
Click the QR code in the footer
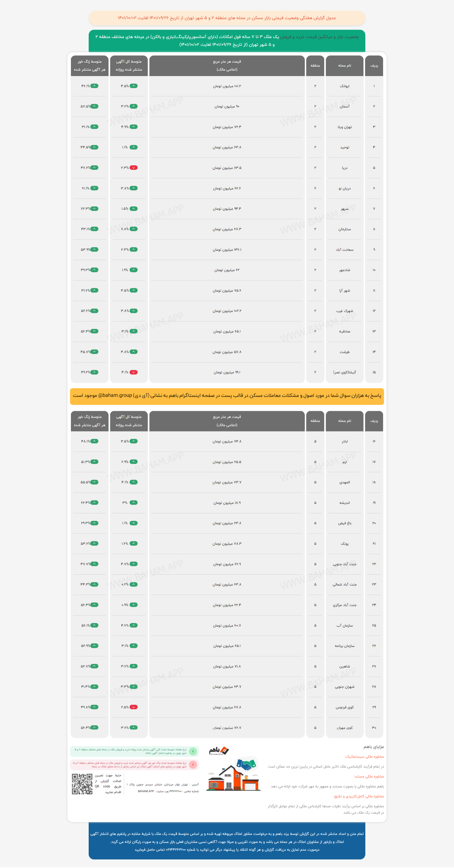pyautogui.click(x=82, y=784)
